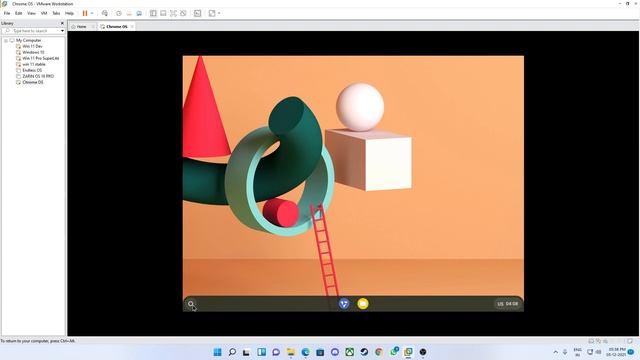Collapse the My Computer tree node
This screenshot has height=360, width=640.
point(6,40)
